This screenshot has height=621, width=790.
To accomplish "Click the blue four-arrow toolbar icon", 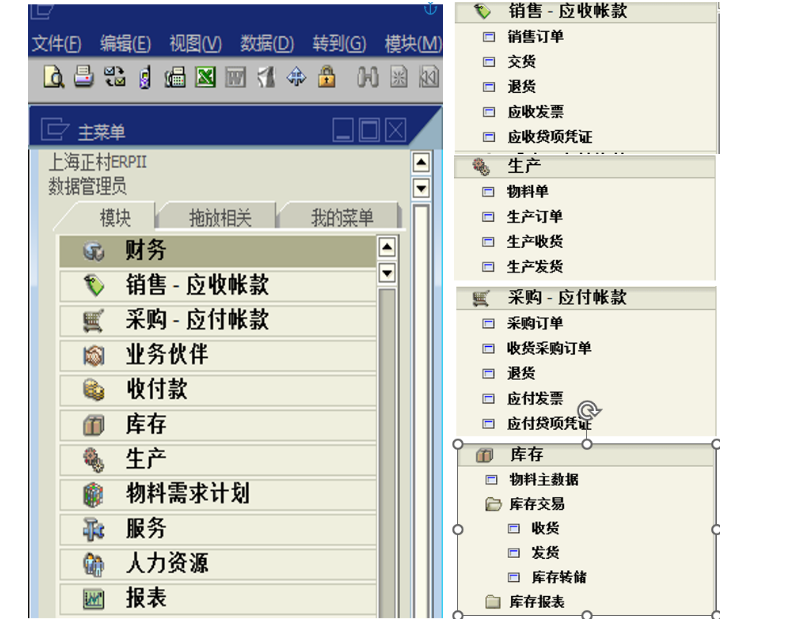I will point(296,77).
